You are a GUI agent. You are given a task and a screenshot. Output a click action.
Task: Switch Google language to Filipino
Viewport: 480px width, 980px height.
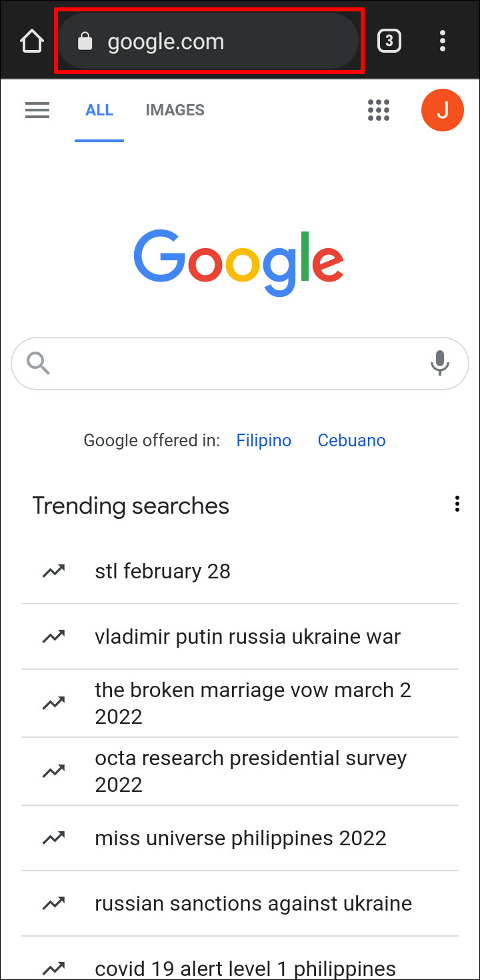tap(264, 441)
